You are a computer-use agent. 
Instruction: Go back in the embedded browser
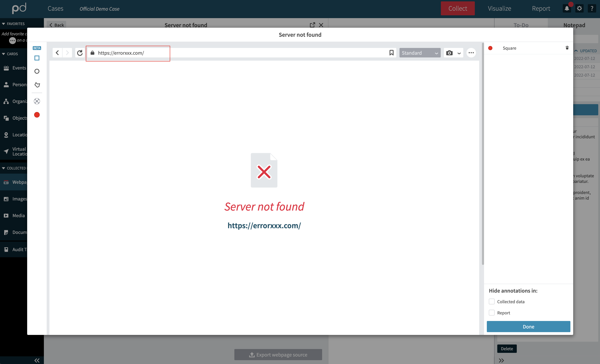[57, 53]
